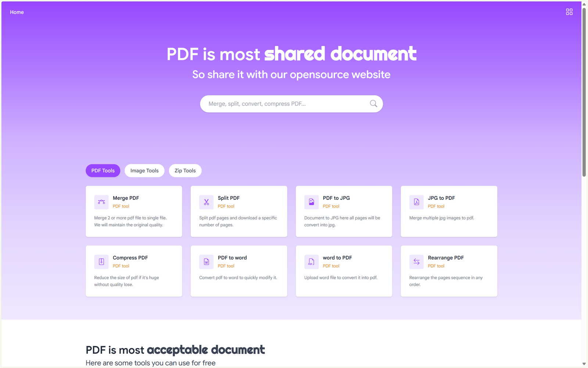The width and height of the screenshot is (588, 368).
Task: Focus the Merge, split, convert search field
Action: [x=291, y=104]
